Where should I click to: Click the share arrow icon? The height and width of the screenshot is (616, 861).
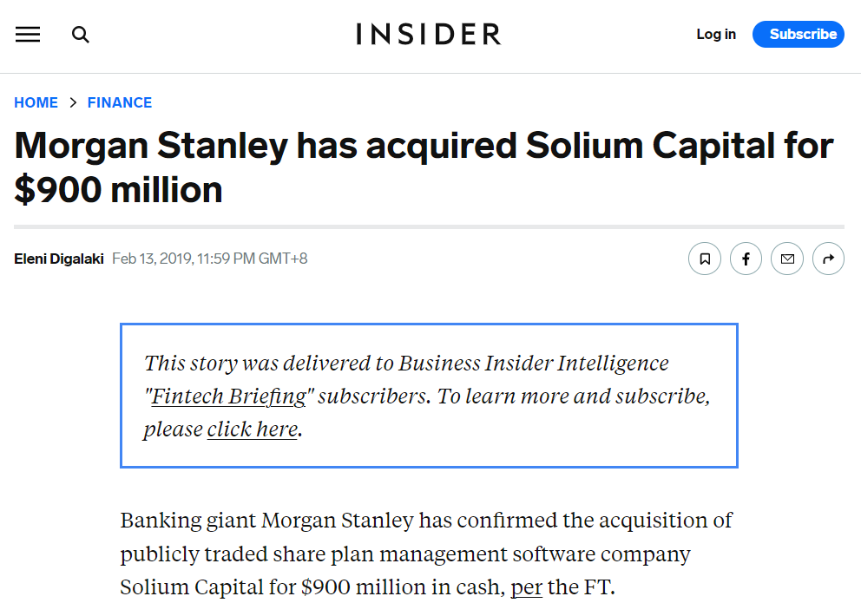pos(828,259)
